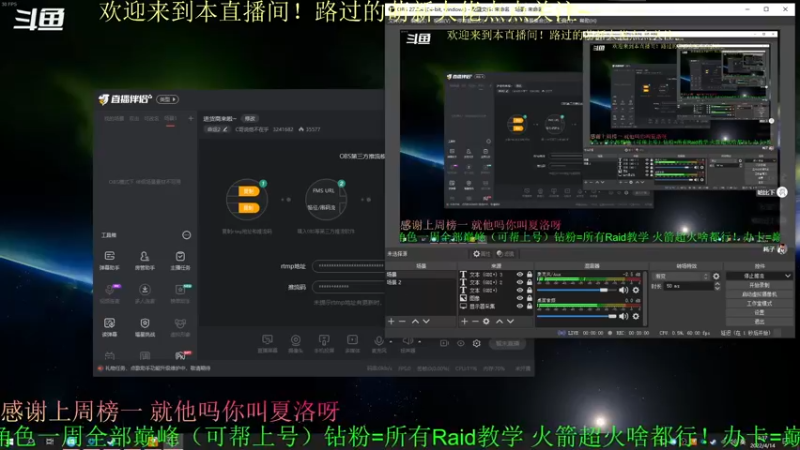The height and width of the screenshot is (450, 800).
Task: Add a new scene tab with plus icon
Action: click(191, 118)
